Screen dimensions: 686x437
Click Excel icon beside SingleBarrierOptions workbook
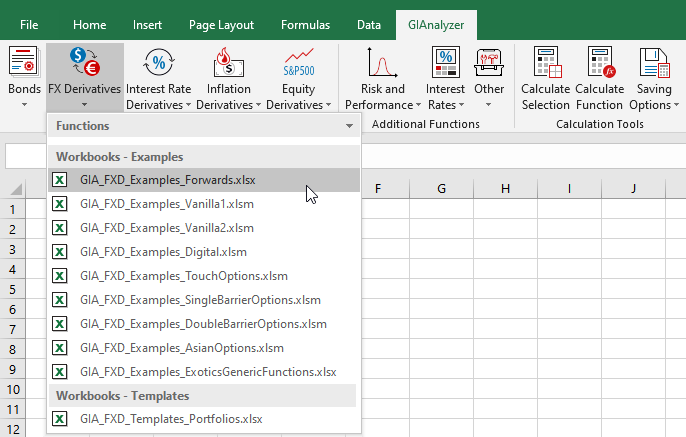[x=60, y=300]
